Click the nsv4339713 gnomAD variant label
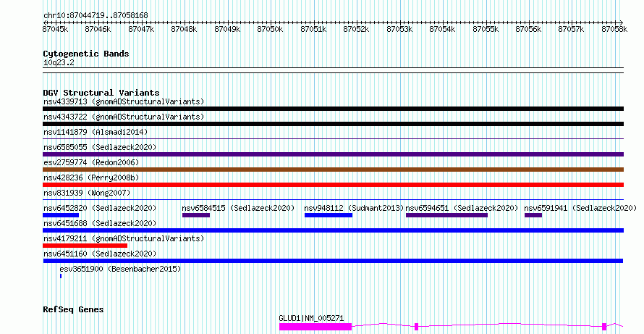Viewport: 644px width, 334px height. click(124, 101)
